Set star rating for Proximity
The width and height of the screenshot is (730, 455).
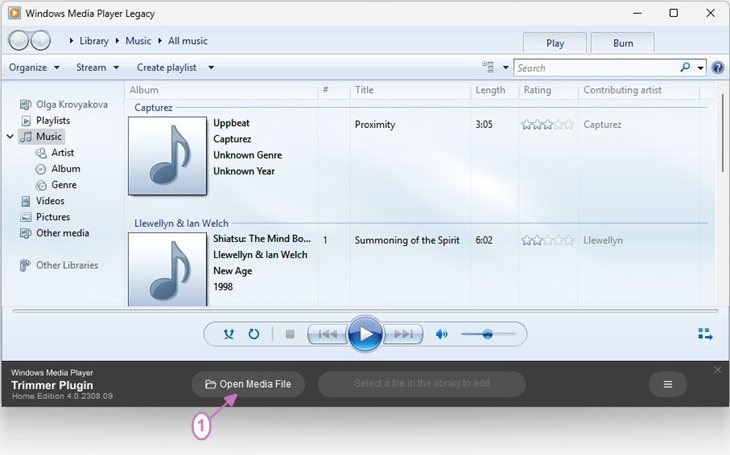pyautogui.click(x=548, y=124)
